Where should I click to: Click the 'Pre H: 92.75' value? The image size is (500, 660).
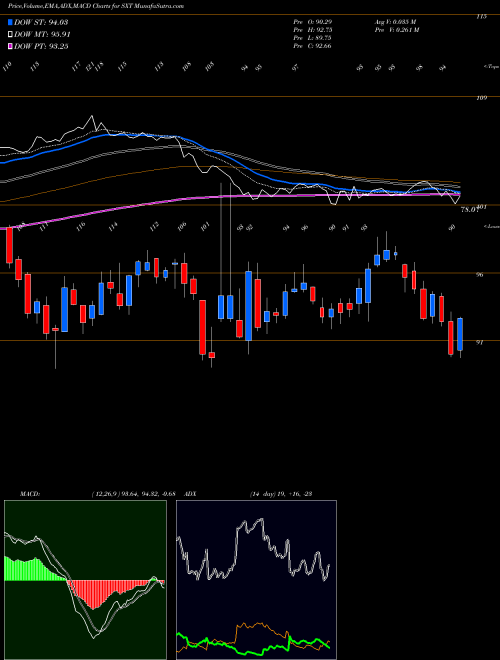[312, 30]
